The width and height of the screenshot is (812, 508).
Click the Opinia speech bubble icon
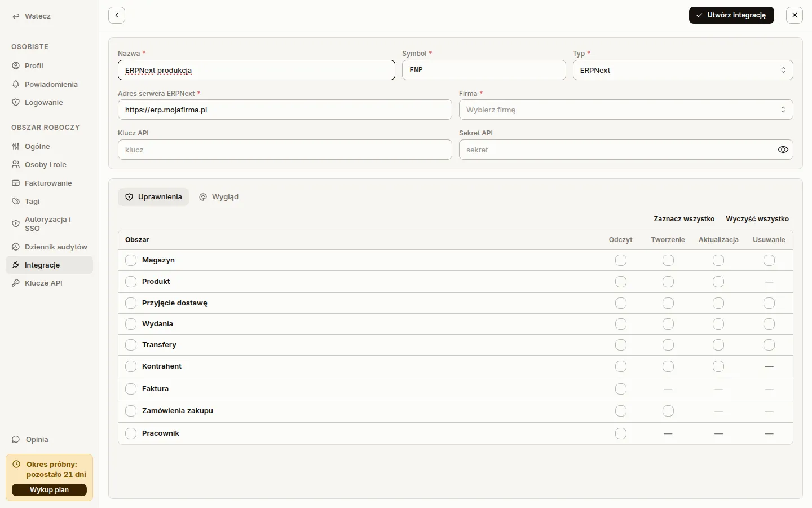click(x=16, y=439)
